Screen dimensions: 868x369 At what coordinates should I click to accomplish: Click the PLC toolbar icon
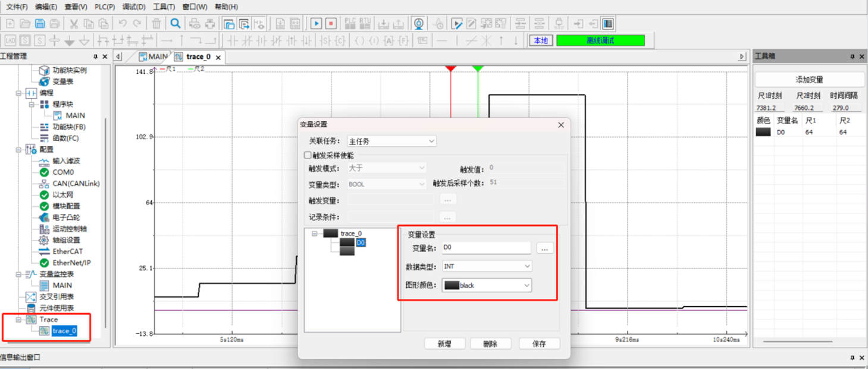point(350,24)
